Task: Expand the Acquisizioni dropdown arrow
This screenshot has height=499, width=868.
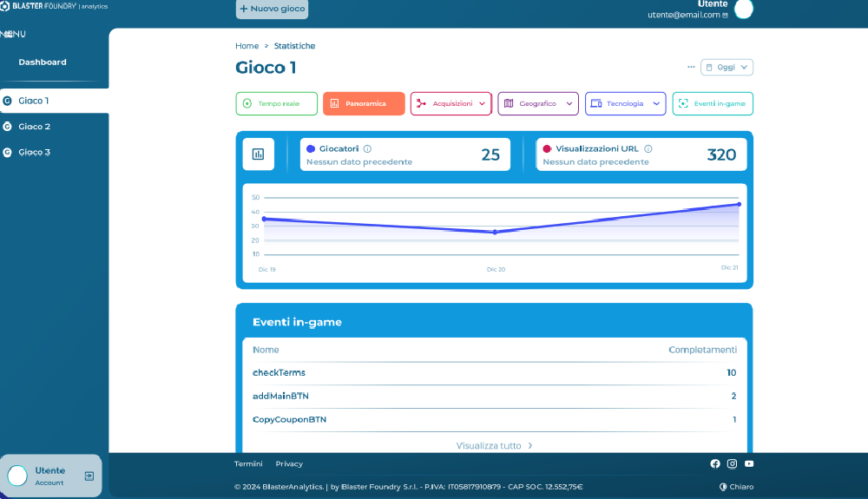Action: [x=482, y=104]
